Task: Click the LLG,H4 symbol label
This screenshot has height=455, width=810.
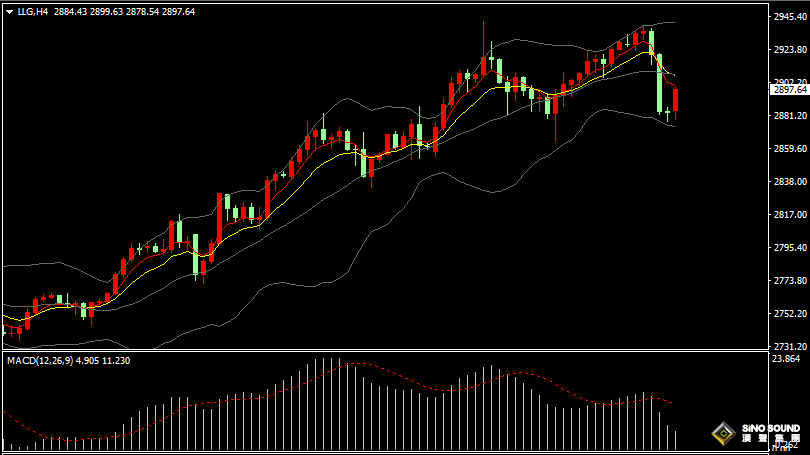Action: click(33, 11)
